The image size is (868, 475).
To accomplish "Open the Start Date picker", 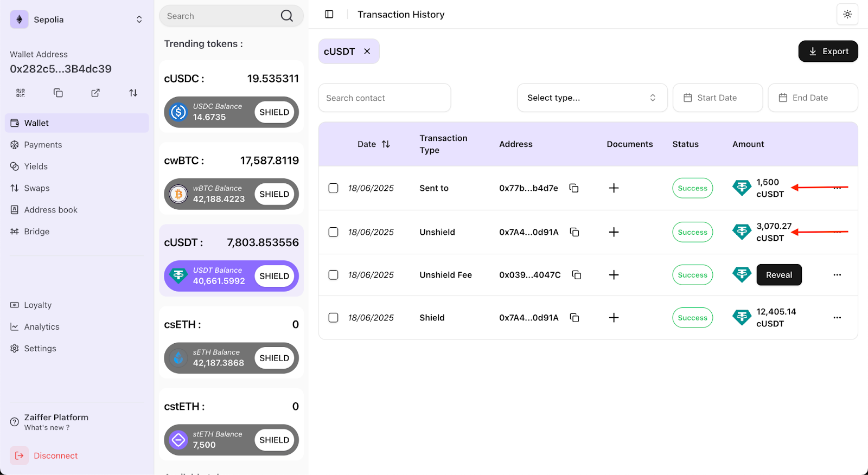I will point(718,98).
